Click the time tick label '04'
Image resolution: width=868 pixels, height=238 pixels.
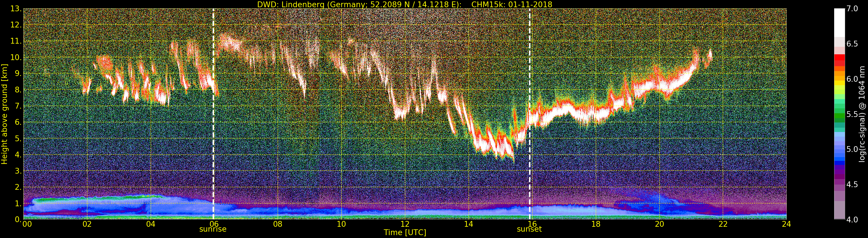point(151,224)
